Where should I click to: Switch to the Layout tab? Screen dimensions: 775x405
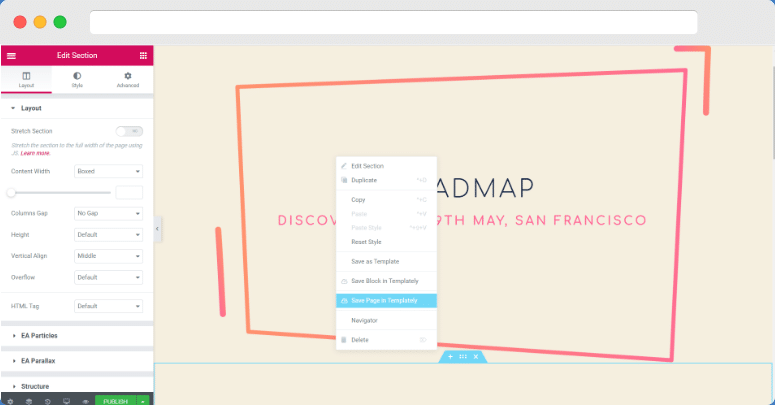pos(26,80)
